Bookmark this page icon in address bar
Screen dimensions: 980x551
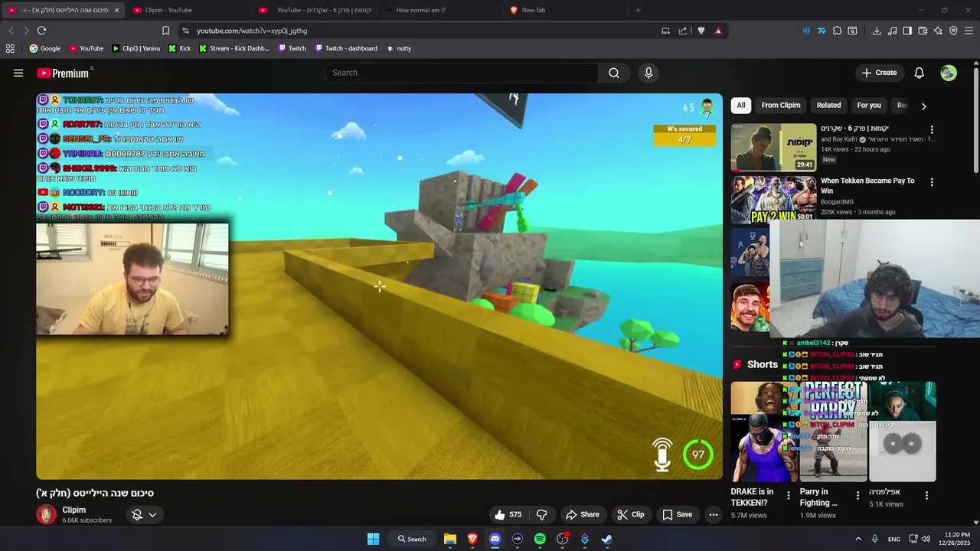click(x=165, y=31)
